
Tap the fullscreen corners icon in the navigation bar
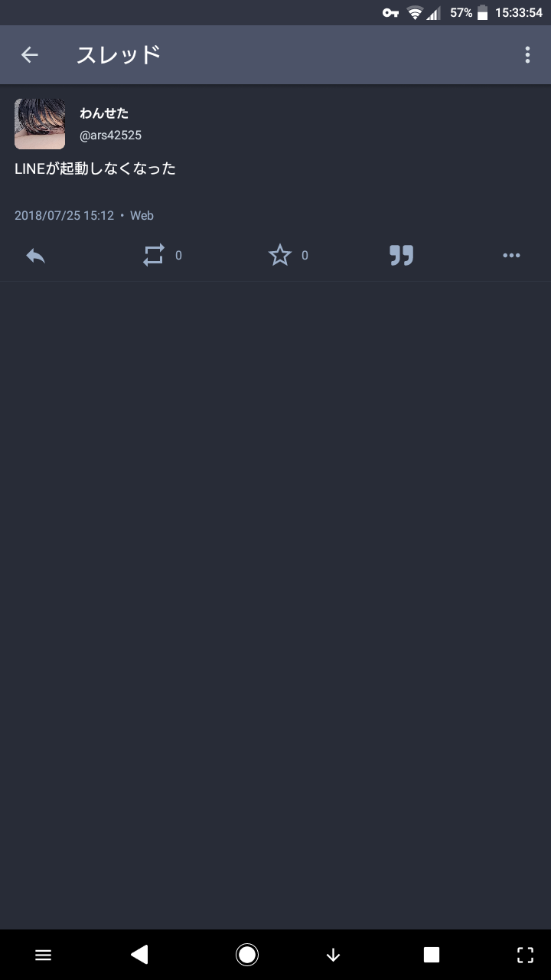[x=525, y=955]
